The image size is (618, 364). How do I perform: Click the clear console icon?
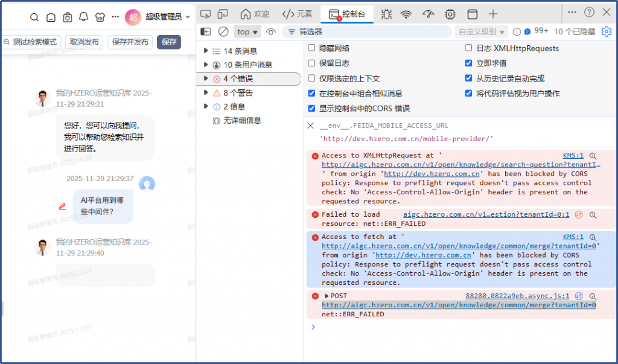coord(223,31)
